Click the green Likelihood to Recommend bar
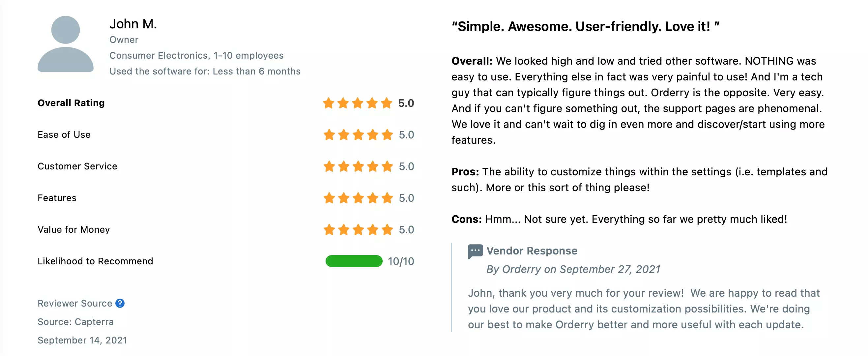Screen dimensions: 868x356 click(x=354, y=261)
